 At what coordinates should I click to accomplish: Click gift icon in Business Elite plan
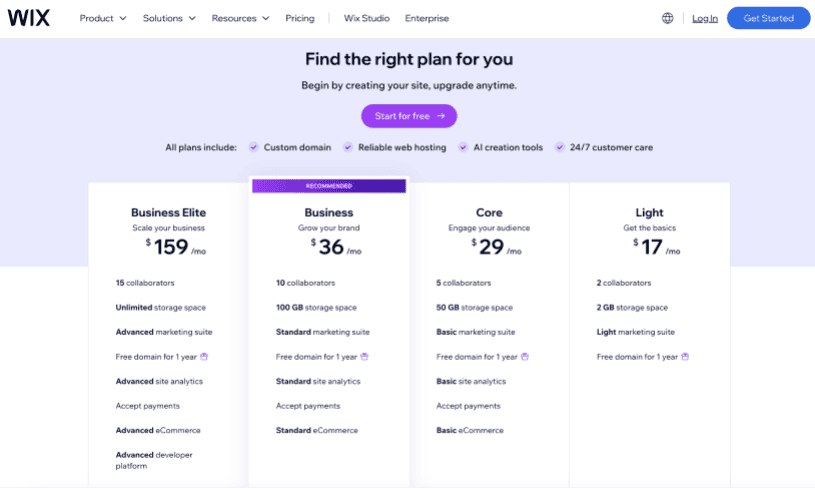point(204,356)
